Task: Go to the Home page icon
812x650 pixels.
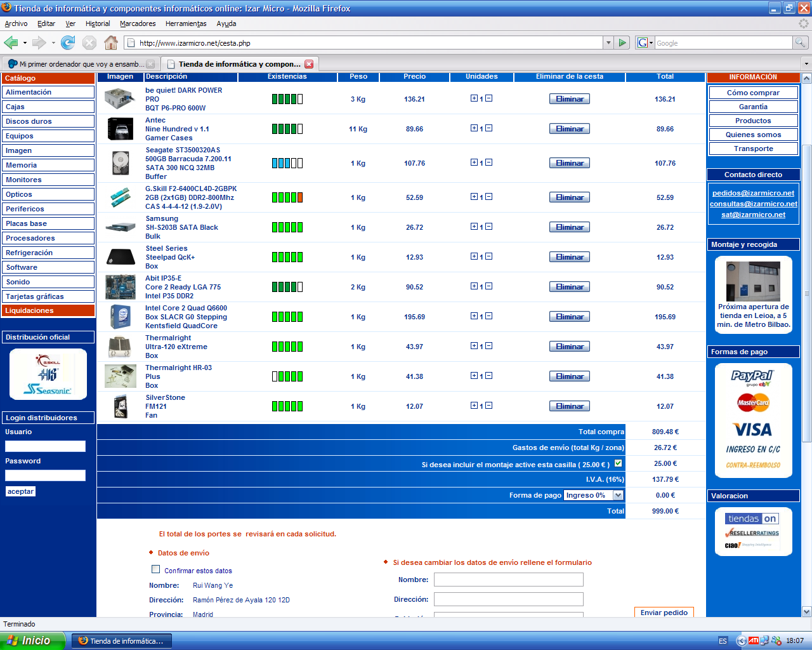Action: 111,43
